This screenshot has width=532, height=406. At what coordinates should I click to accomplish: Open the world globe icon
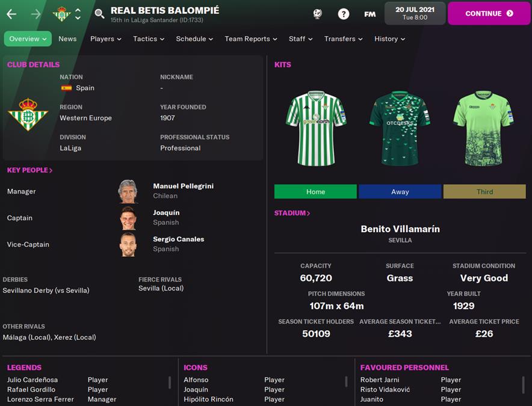pos(318,14)
